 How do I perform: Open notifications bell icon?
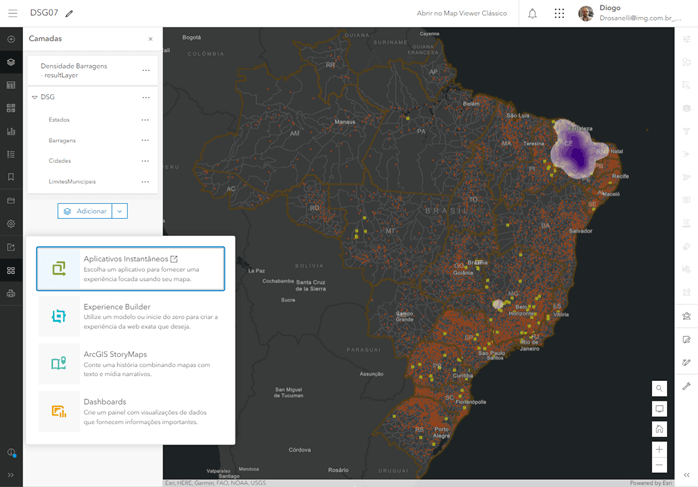pyautogui.click(x=532, y=13)
